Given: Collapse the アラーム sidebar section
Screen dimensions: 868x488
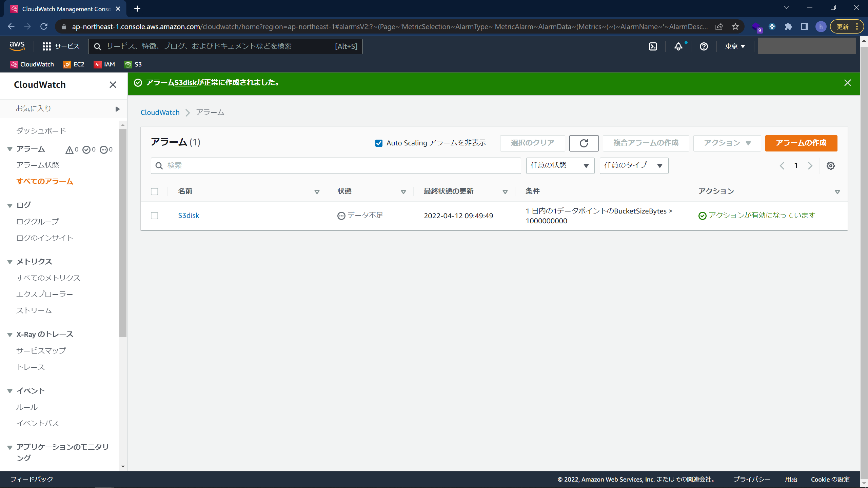Looking at the screenshot, I should click(10, 149).
